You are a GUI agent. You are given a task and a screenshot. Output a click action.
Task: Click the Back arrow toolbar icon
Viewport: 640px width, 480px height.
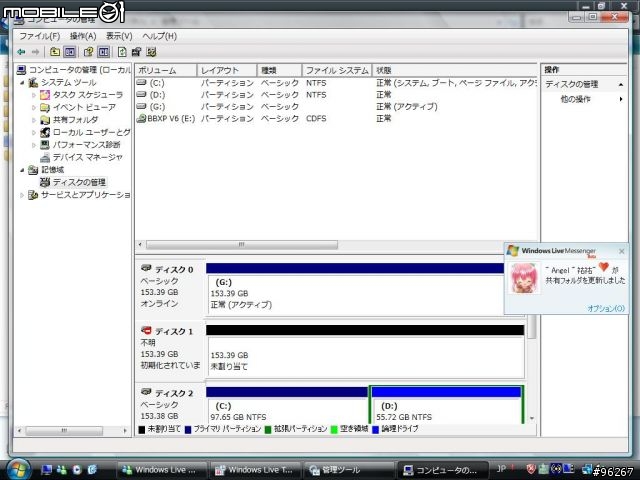pos(21,52)
